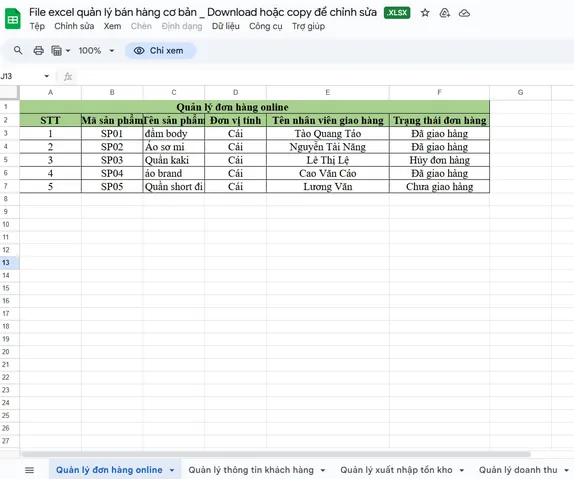Select cell SP05
Screen dimensions: 574x479
tap(112, 186)
